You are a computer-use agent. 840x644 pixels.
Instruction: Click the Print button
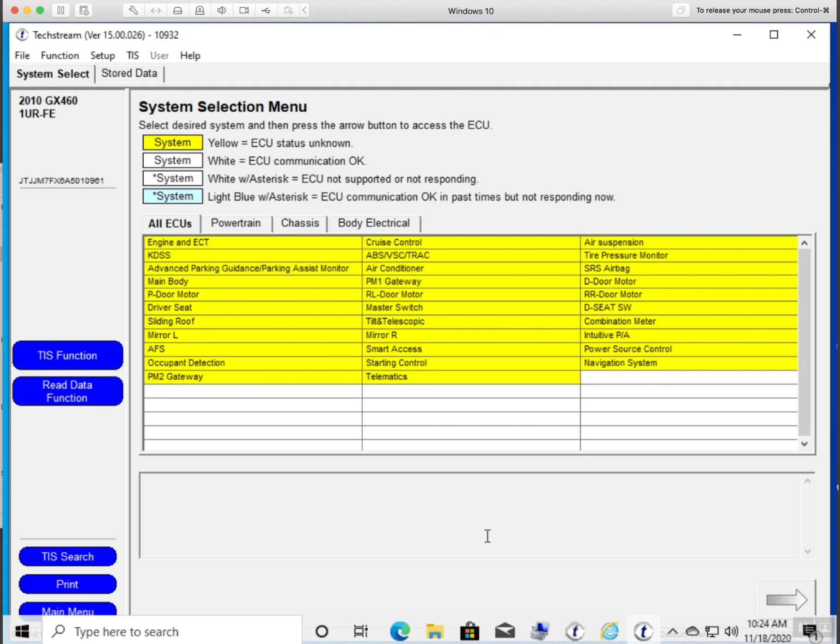coord(67,584)
